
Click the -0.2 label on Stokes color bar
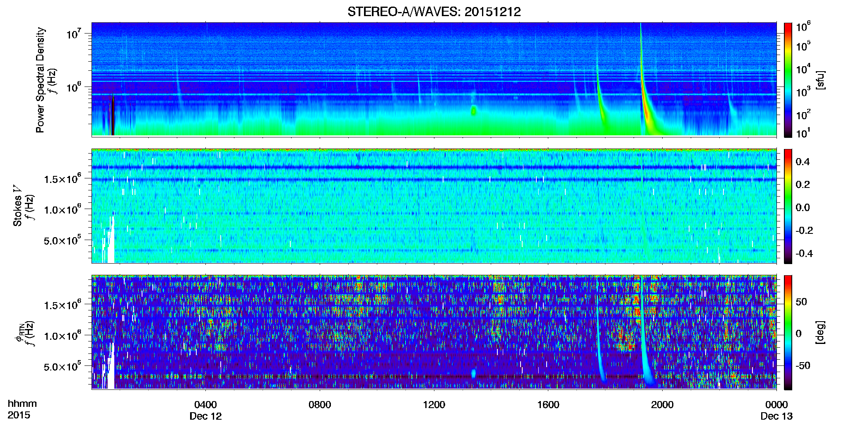pyautogui.click(x=804, y=230)
